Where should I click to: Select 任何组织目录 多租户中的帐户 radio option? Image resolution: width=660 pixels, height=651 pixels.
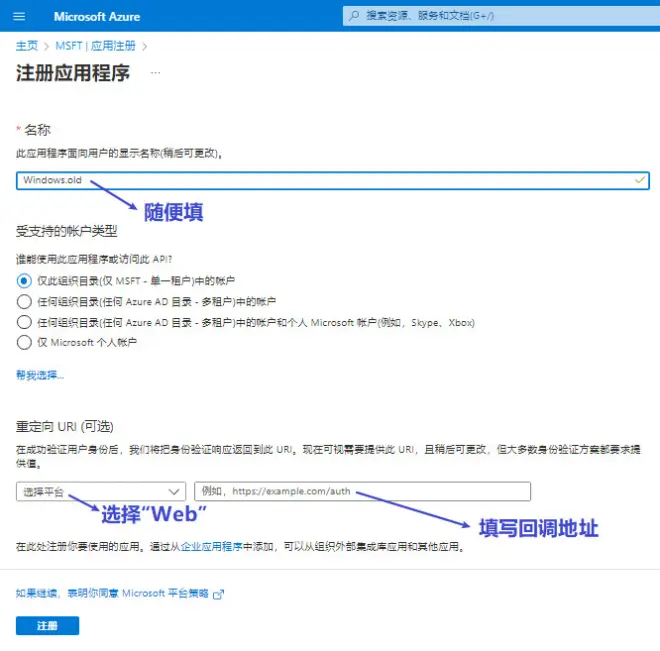point(24,301)
